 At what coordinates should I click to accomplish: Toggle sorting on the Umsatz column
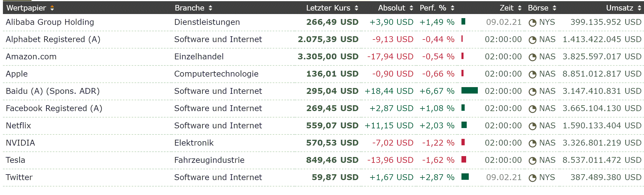(639, 8)
